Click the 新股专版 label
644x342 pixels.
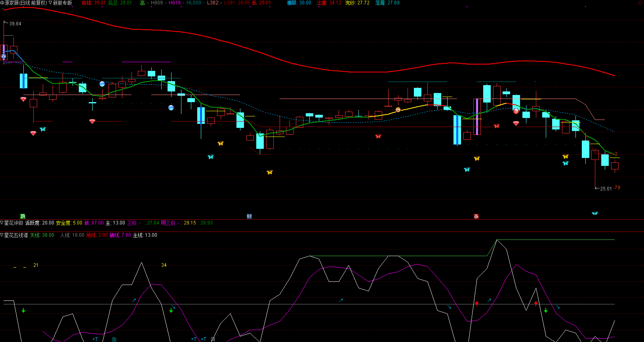63,3
